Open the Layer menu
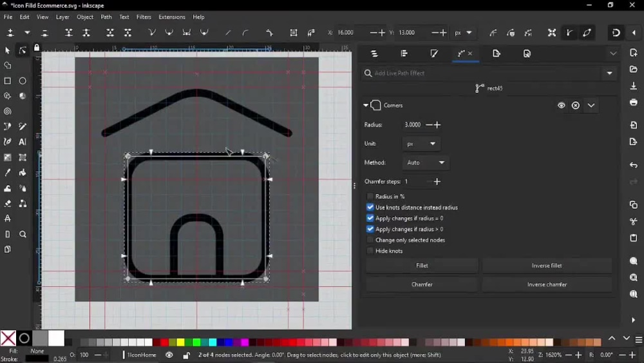Viewport: 644px width, 363px height. pos(62,17)
